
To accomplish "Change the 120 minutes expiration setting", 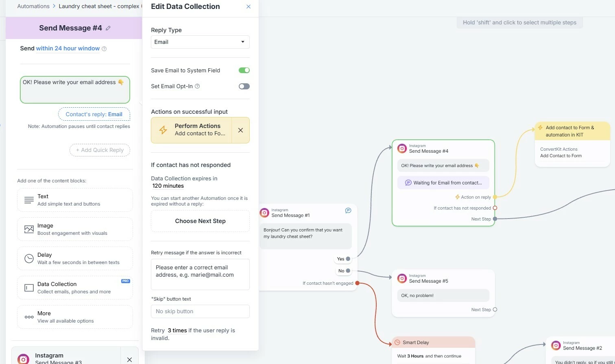I will click(168, 186).
